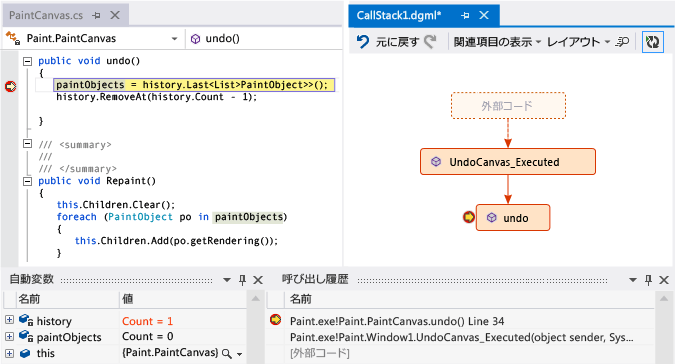675x364 pixels.
Task: Click the Paint.PaintCanvas class icon
Action: point(13,38)
